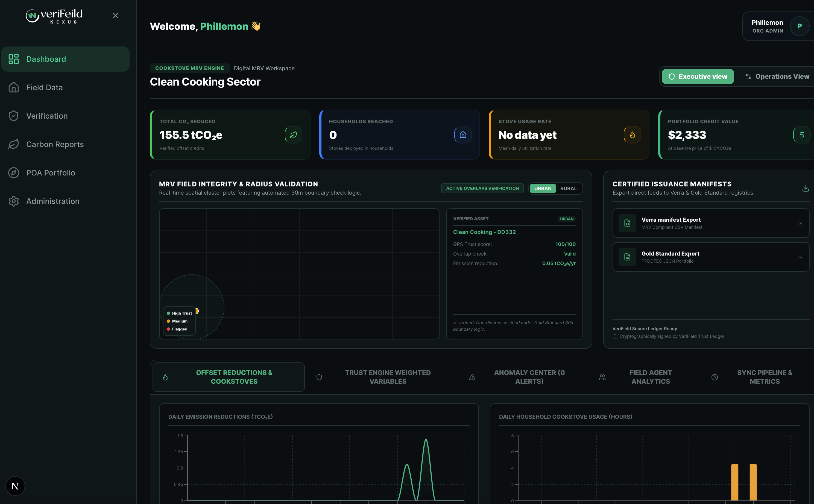Download the Verra manifest Export
The height and width of the screenshot is (504, 814).
tap(801, 223)
